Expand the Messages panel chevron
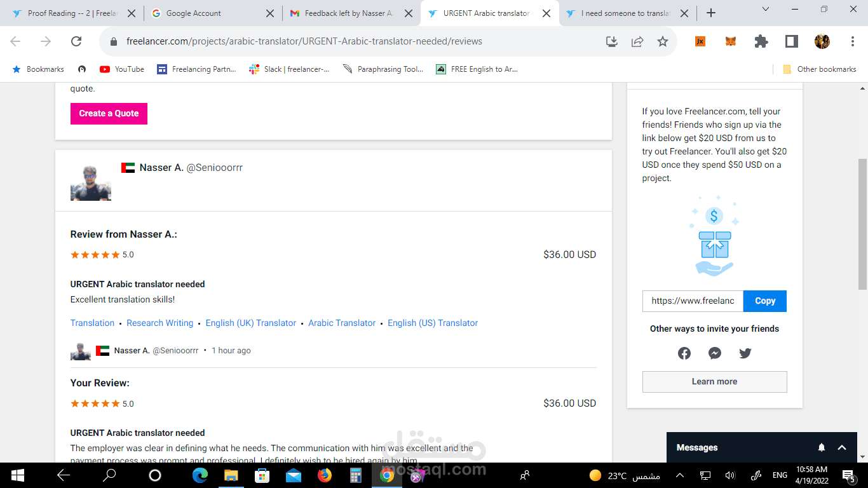 842,447
